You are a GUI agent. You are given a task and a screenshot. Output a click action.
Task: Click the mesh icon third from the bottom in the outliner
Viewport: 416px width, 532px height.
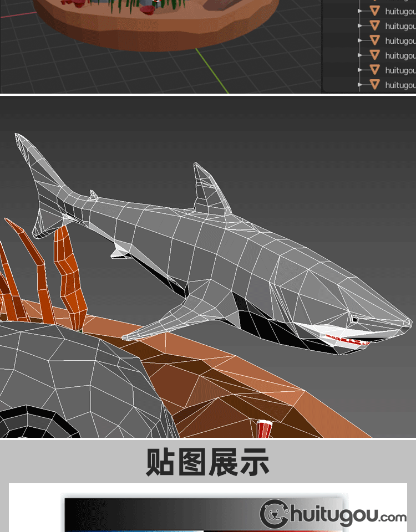[x=375, y=55]
